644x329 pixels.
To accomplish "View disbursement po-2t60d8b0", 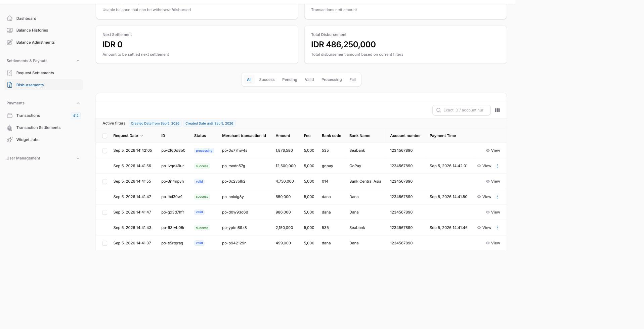I will (x=493, y=150).
